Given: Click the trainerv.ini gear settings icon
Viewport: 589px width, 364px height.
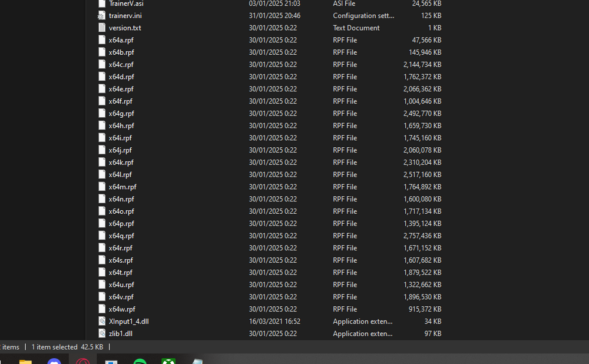Looking at the screenshot, I should [101, 15].
